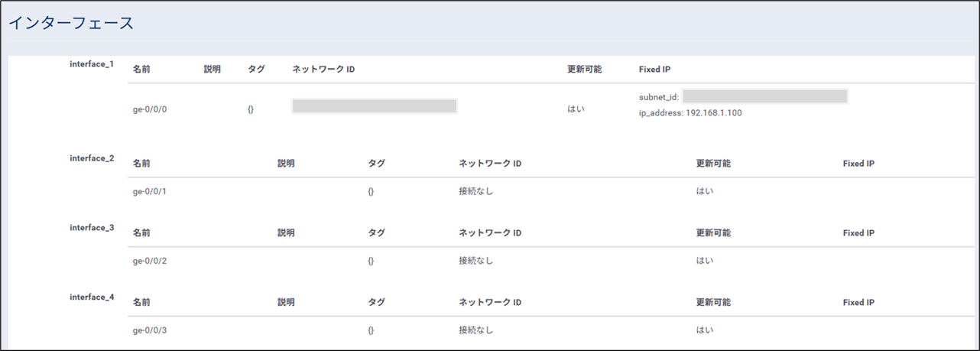Viewport: 980px width, 351px height.
Task: Select the interface_4 row label
Action: [92, 296]
